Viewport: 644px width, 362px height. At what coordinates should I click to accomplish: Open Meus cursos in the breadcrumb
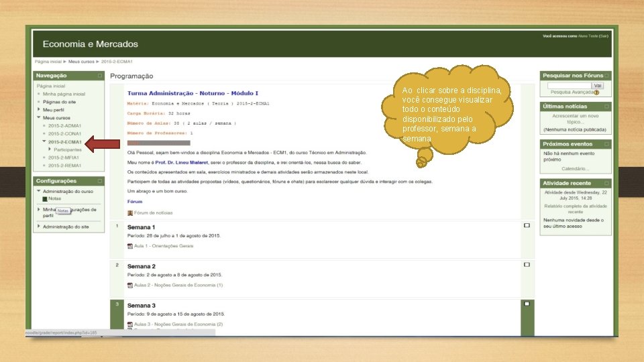[81, 62]
